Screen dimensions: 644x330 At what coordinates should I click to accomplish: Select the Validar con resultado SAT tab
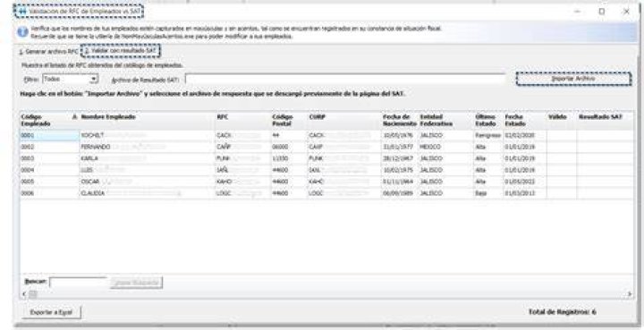click(x=121, y=51)
